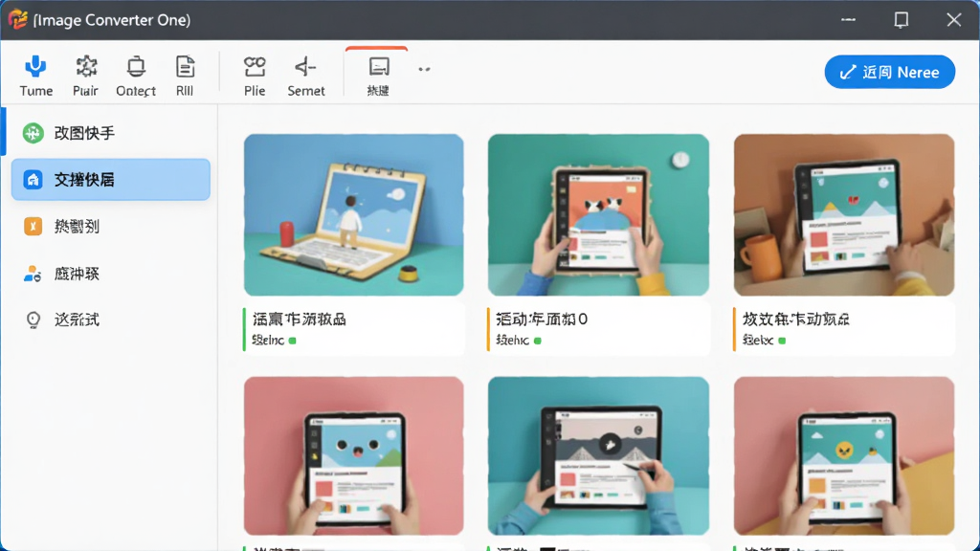Open the sidebar item with orange icon
980x551 pixels.
pyautogui.click(x=111, y=226)
